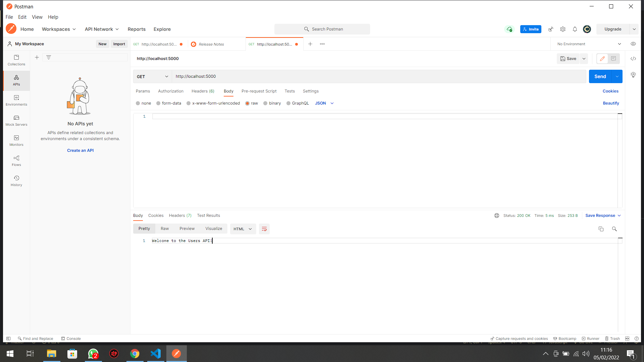Viewport: 644px width, 362px height.
Task: Search the response with magnifier icon
Action: 614,229
